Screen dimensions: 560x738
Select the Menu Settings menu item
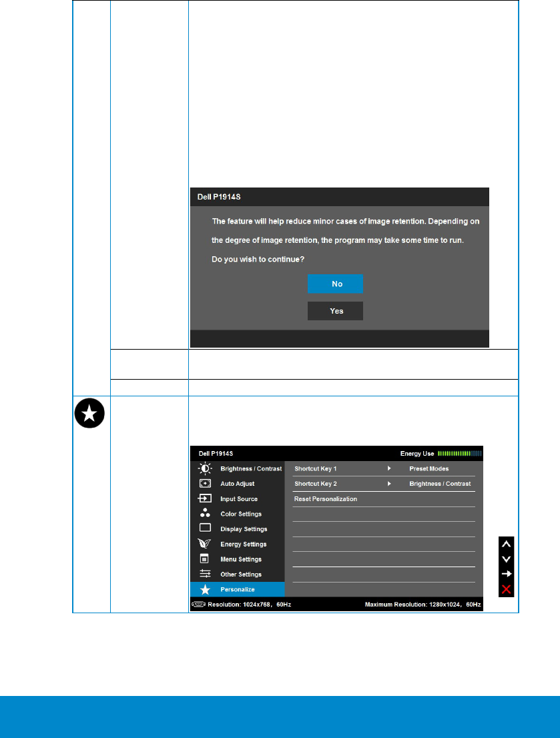(x=241, y=559)
